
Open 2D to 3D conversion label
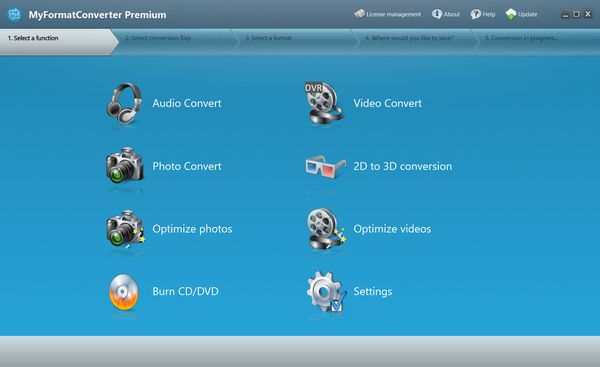pyautogui.click(x=403, y=166)
